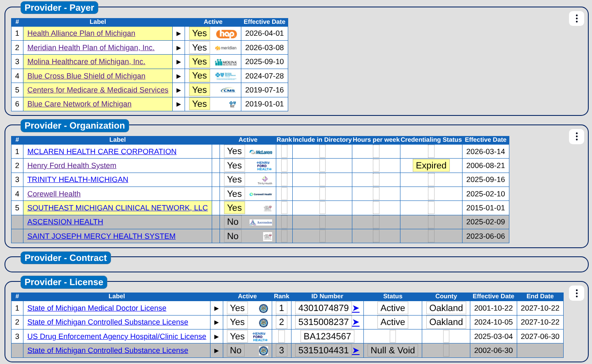The height and width of the screenshot is (364, 592).
Task: Open Blue Cross Blue Shield of Michigan link
Action: point(86,76)
